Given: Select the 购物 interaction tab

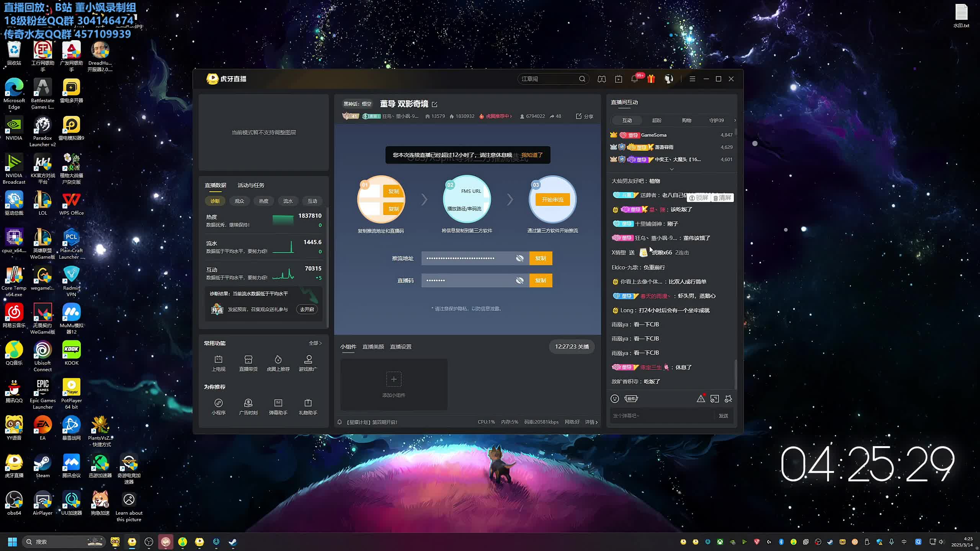Looking at the screenshot, I should pyautogui.click(x=687, y=120).
